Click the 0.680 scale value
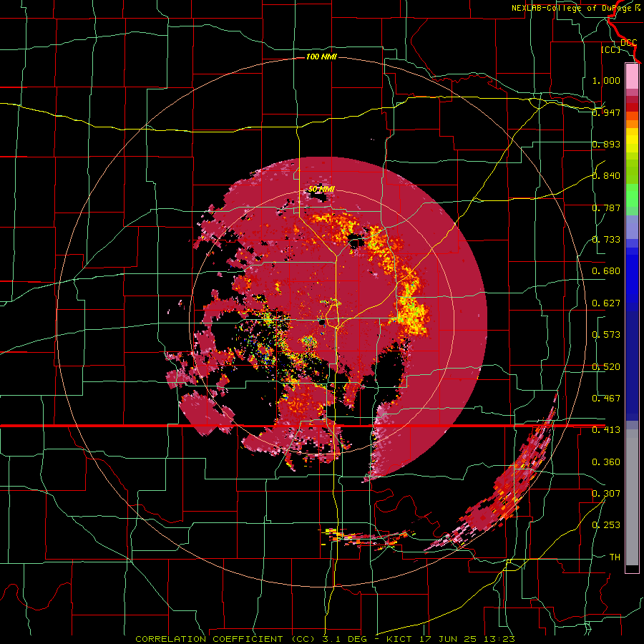The width and height of the screenshot is (644, 644). [606, 271]
